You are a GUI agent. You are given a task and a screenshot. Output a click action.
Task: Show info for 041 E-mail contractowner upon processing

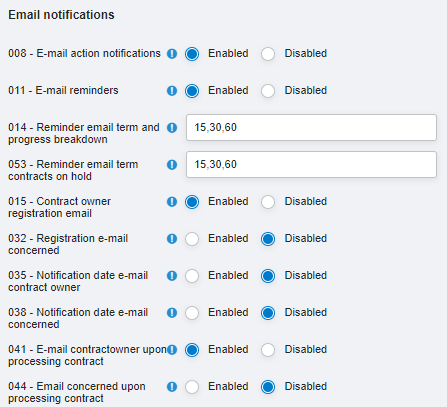point(172,350)
